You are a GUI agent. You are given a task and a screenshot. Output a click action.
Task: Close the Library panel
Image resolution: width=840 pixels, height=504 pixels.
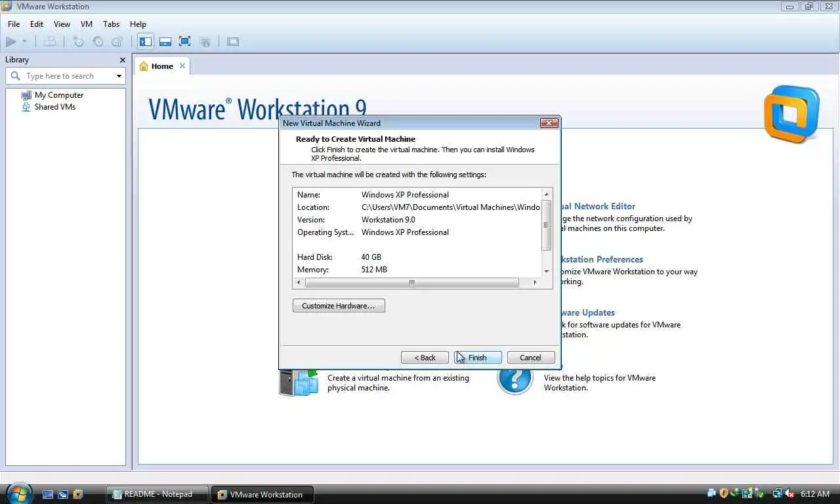point(122,60)
